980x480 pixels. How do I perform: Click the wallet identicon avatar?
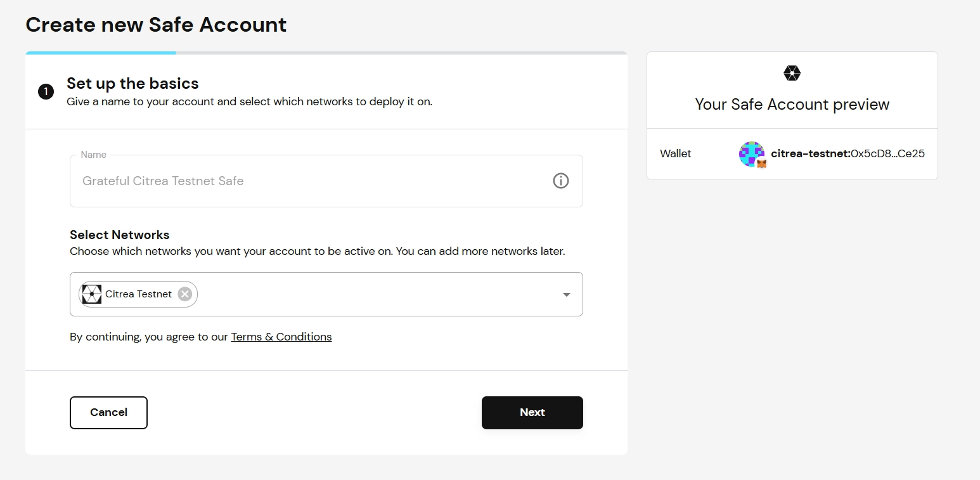tap(751, 153)
